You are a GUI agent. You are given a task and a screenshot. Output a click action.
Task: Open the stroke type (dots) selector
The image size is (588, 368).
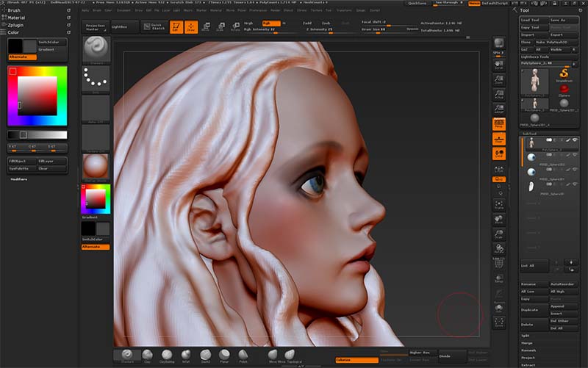(96, 79)
